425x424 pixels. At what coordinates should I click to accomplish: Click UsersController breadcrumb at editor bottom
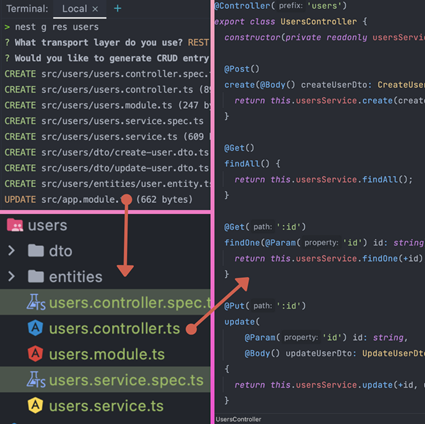tap(238, 419)
